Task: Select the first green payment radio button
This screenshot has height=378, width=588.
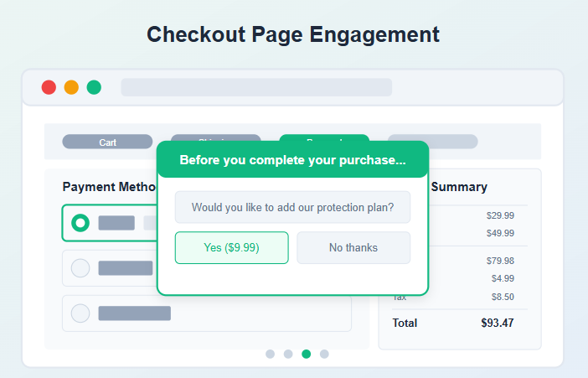Action: [80, 223]
